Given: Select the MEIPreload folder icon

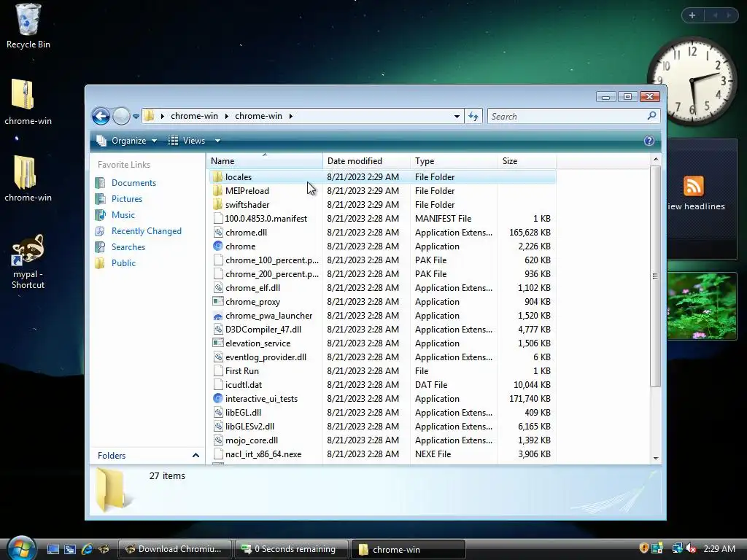Looking at the screenshot, I should pos(217,191).
